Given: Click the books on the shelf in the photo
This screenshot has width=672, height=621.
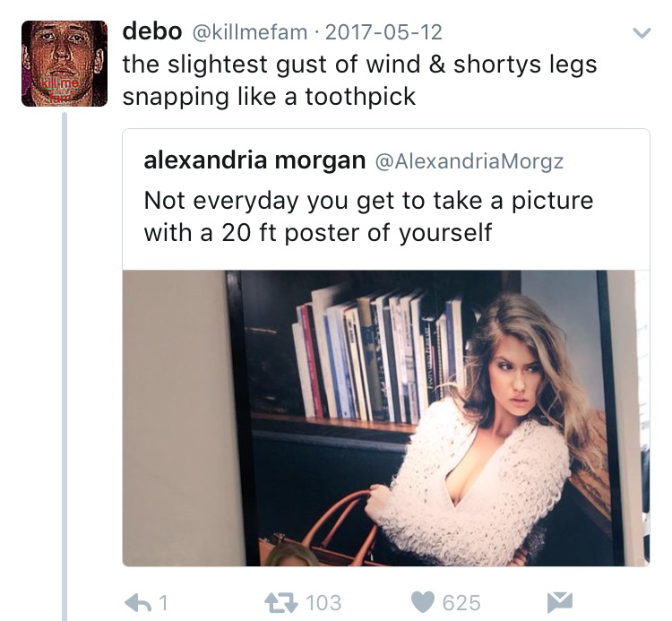Looking at the screenshot, I should [376, 349].
